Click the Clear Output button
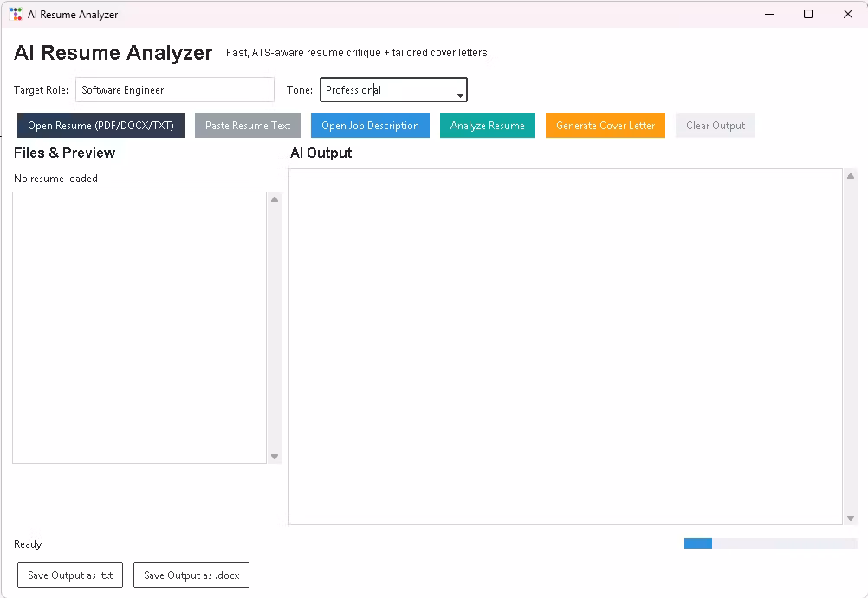 715,126
